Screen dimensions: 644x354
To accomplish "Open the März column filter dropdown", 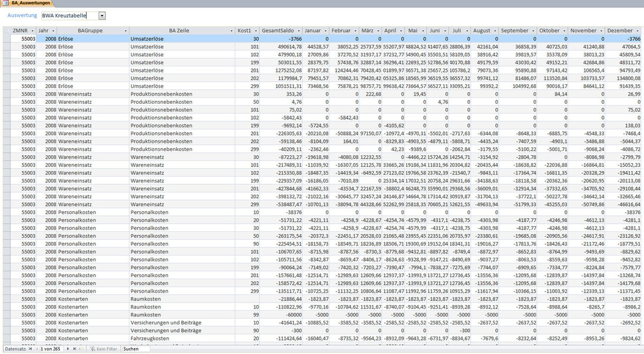I will (378, 31).
